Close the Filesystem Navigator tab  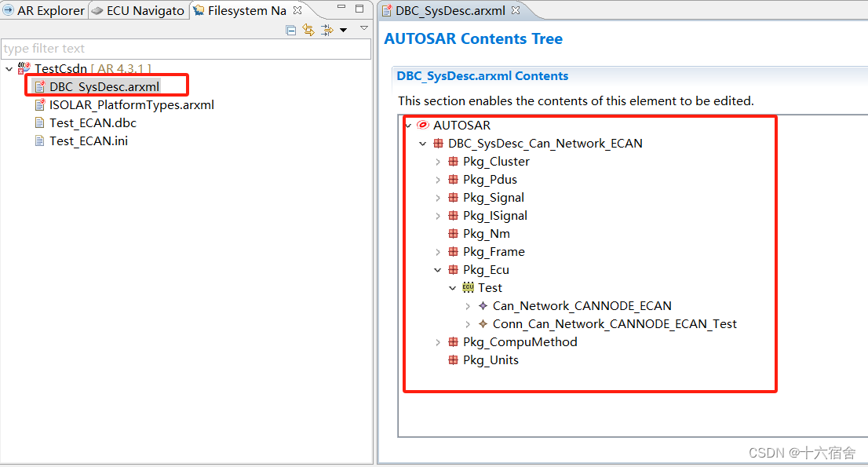tap(297, 10)
